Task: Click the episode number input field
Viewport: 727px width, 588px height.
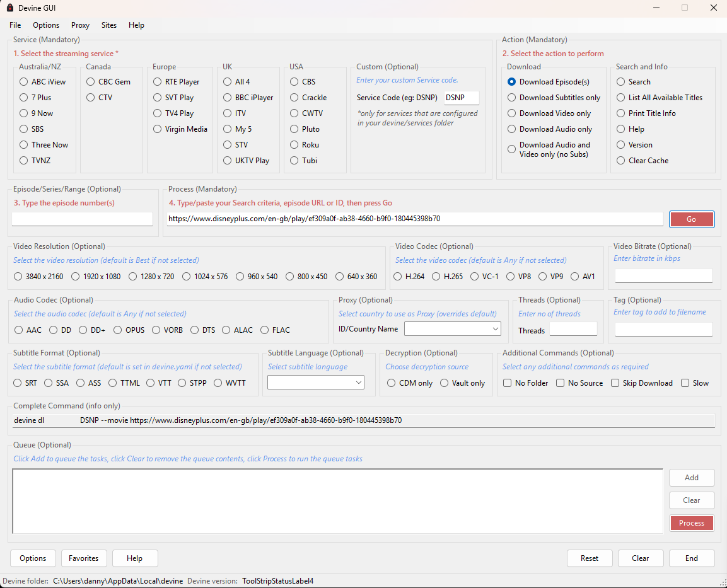Action: tap(82, 219)
